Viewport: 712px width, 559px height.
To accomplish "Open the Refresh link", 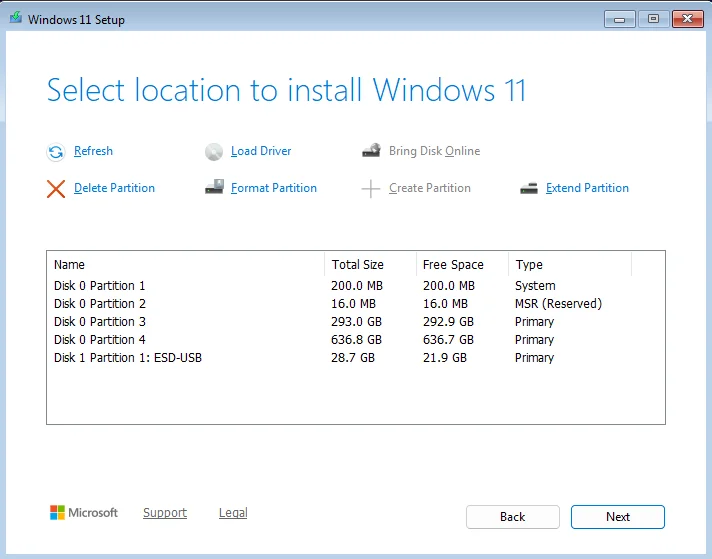I will (93, 151).
